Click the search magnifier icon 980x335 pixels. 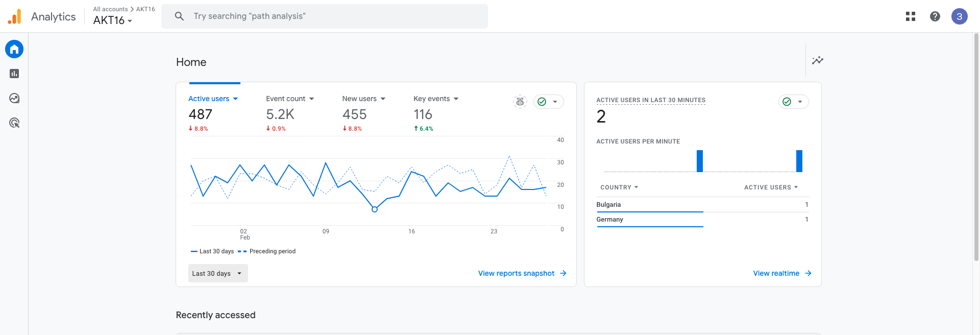pyautogui.click(x=179, y=16)
